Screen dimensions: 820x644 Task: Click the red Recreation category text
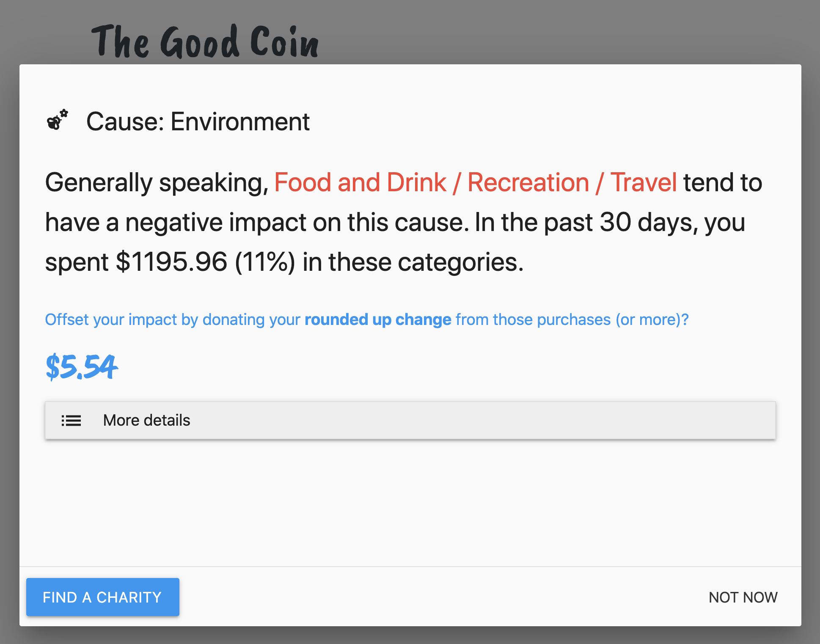(528, 183)
